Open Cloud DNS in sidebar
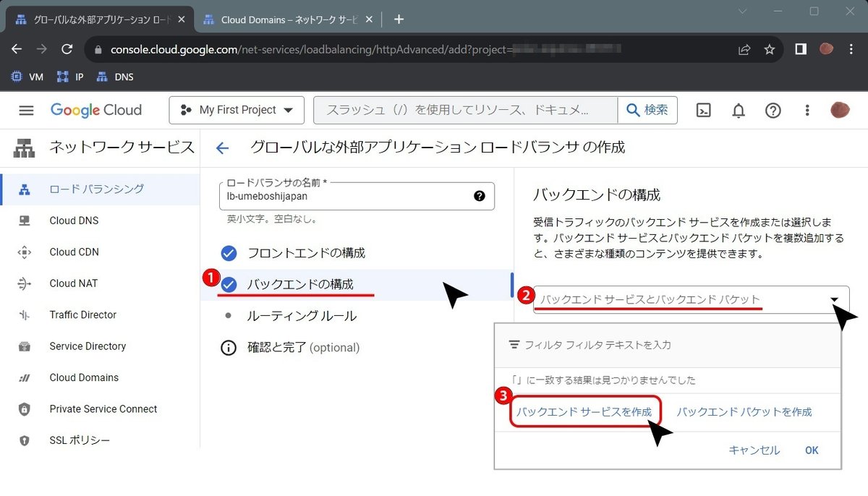This screenshot has width=868, height=496. [100, 221]
